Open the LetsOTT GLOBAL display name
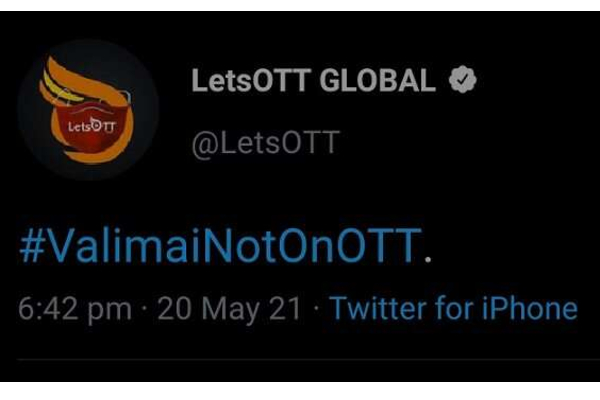 [x=313, y=82]
